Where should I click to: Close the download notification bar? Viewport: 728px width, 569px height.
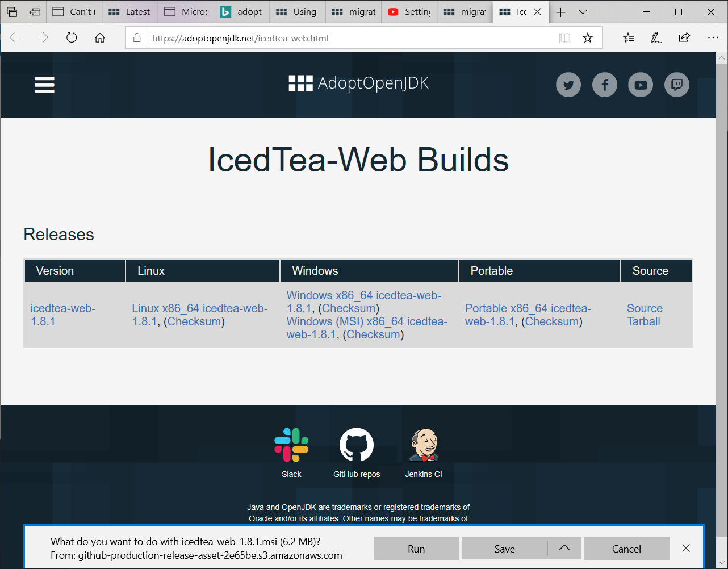click(x=686, y=548)
